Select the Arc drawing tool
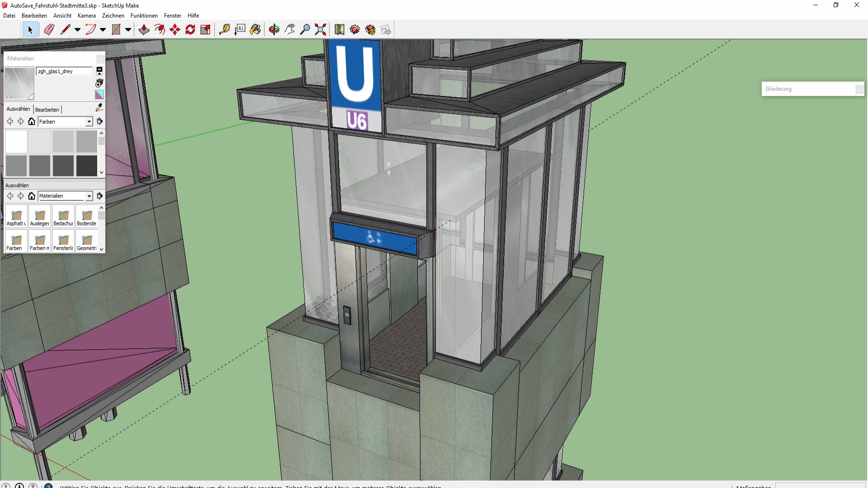Viewport: 868px width, 488px height. (90, 30)
